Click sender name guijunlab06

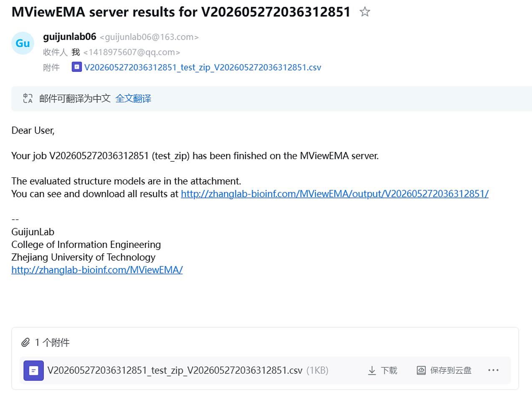(69, 37)
